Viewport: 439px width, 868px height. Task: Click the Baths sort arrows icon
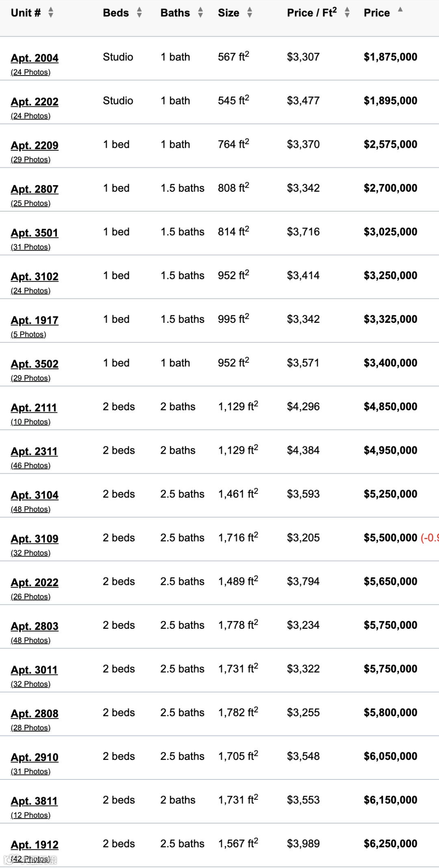click(200, 13)
